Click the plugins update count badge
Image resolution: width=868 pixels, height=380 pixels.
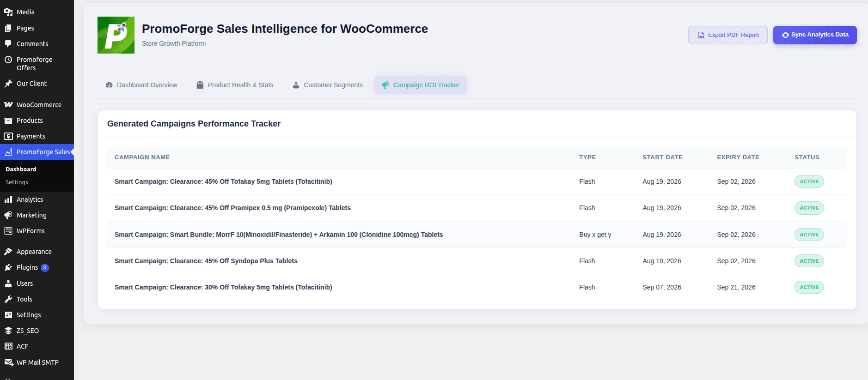(x=45, y=268)
